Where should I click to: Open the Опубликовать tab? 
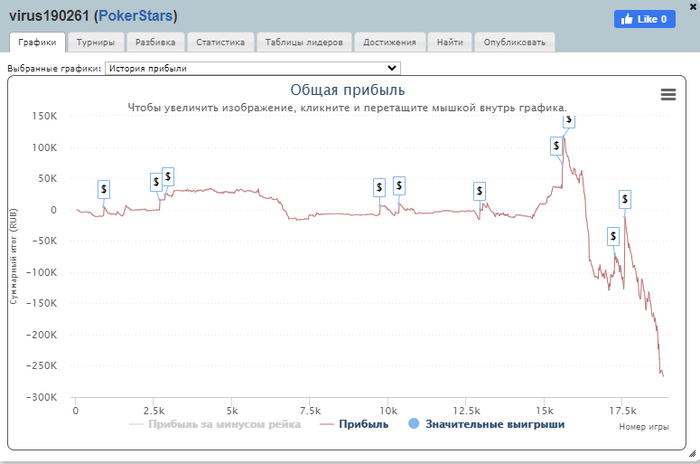514,42
